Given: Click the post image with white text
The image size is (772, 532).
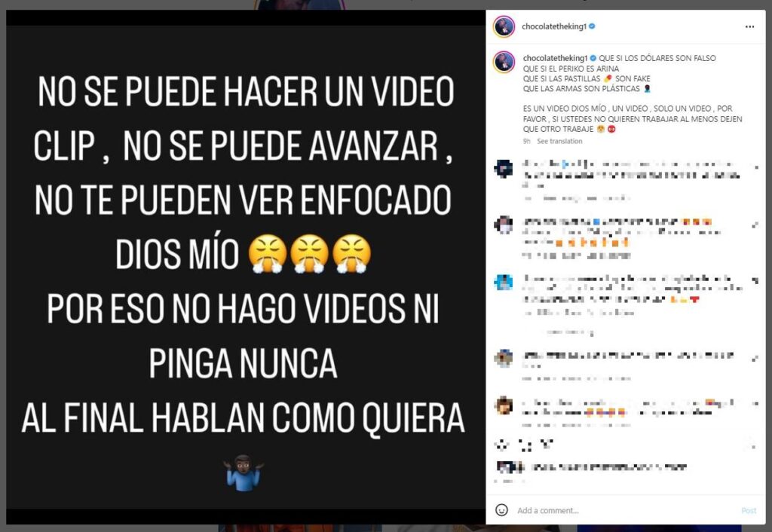Looking at the screenshot, I should click(245, 268).
